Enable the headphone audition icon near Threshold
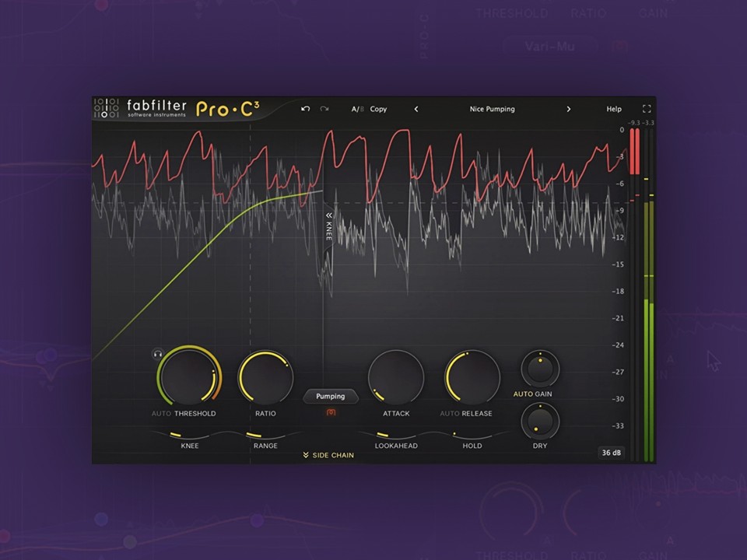This screenshot has height=560, width=747. [x=158, y=354]
